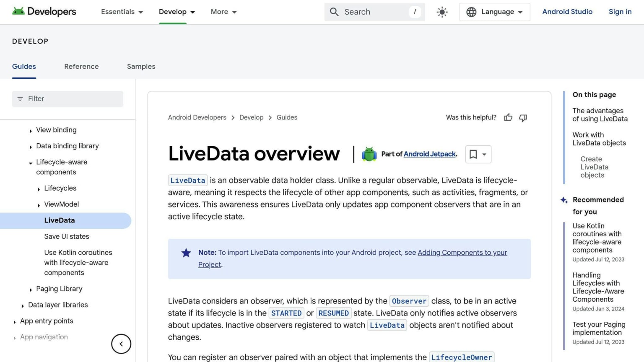Expand the App navigation item

pos(15,338)
